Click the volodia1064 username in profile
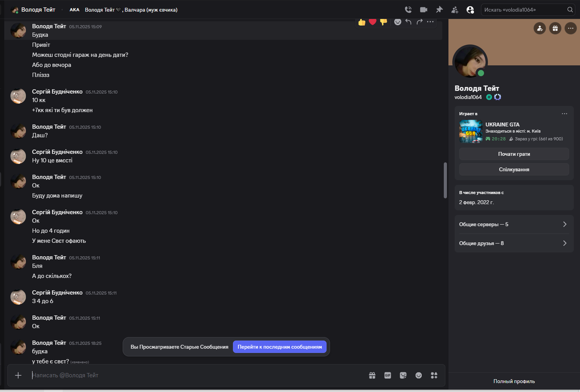Screen dimensions: 580x392 pyautogui.click(x=468, y=97)
